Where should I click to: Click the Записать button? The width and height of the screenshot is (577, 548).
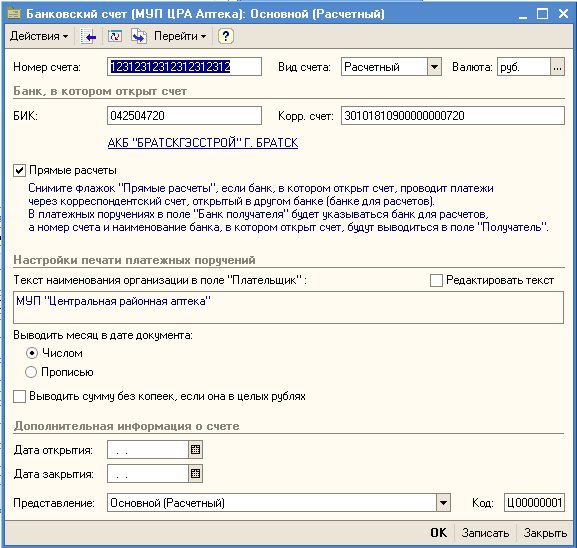pos(485,533)
